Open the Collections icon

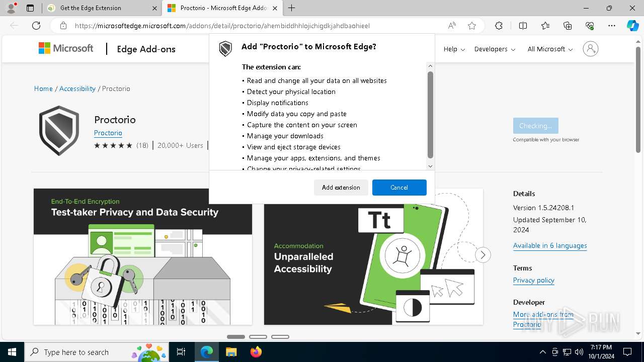[x=568, y=26]
